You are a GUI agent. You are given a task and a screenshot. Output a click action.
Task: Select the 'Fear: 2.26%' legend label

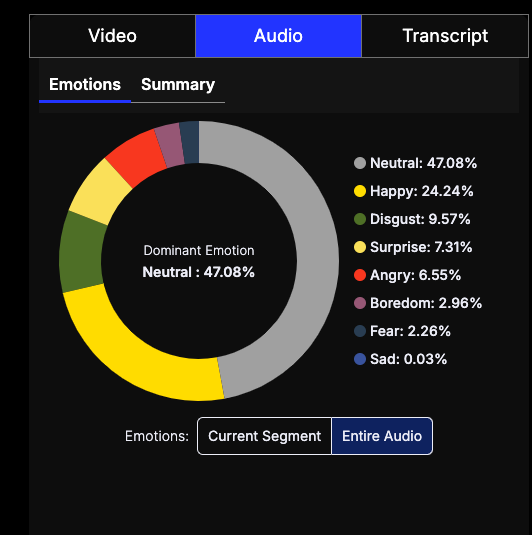[411, 331]
